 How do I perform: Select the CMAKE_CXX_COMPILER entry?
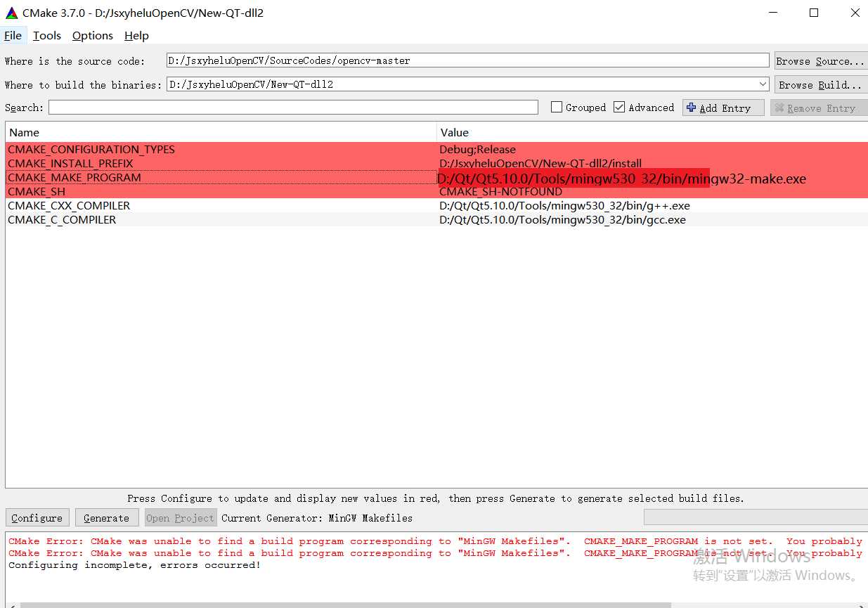69,205
